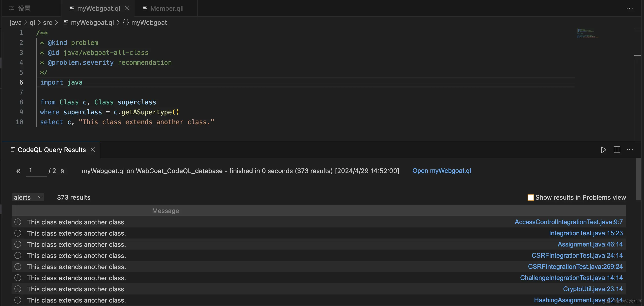Click the ql breadcrumb segment
This screenshot has height=306, width=644.
(32, 23)
